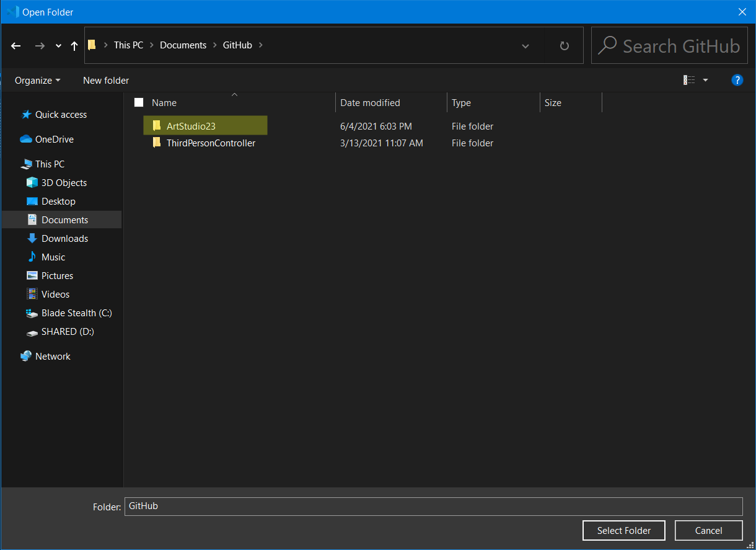Image resolution: width=756 pixels, height=550 pixels.
Task: Click the Select Folder button
Action: point(624,531)
